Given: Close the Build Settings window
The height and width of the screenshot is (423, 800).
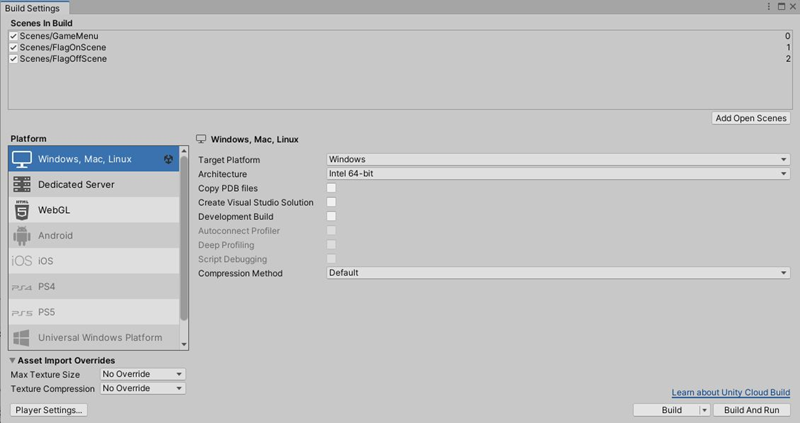Looking at the screenshot, I should 793,7.
